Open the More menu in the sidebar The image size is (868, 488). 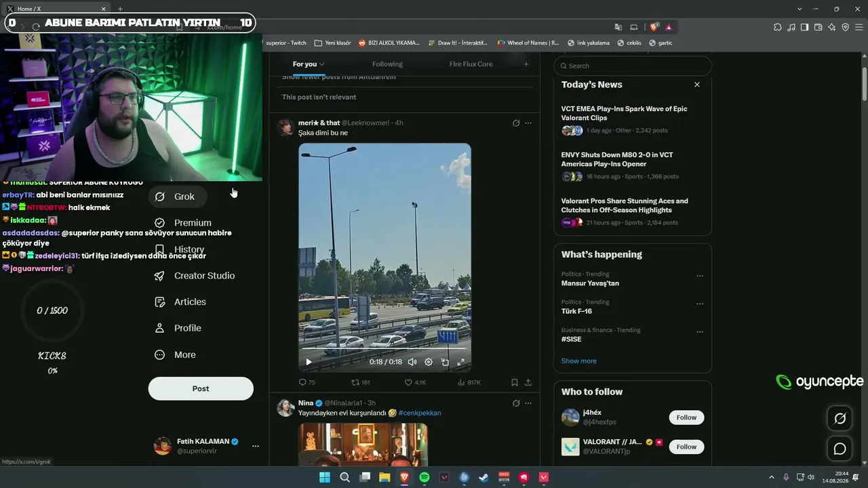pos(175,354)
